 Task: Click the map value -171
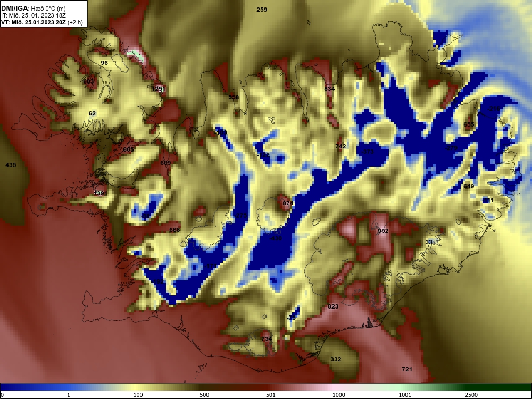pos(210,266)
